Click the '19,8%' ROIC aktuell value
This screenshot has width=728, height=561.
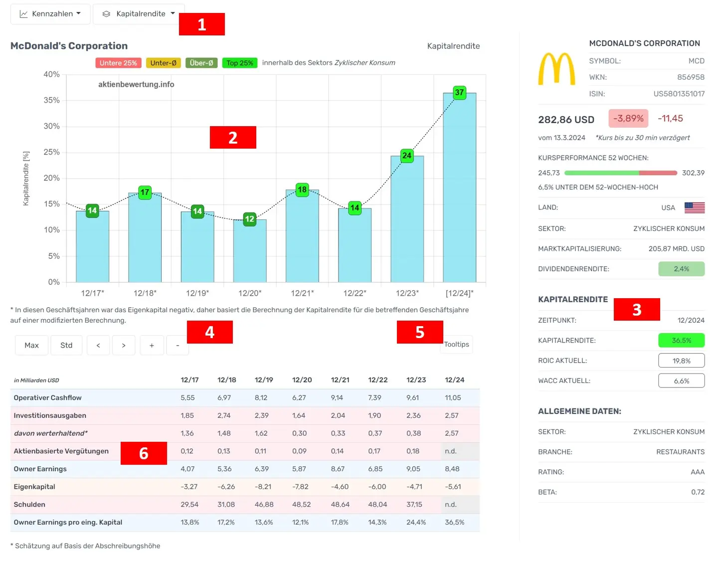(681, 361)
